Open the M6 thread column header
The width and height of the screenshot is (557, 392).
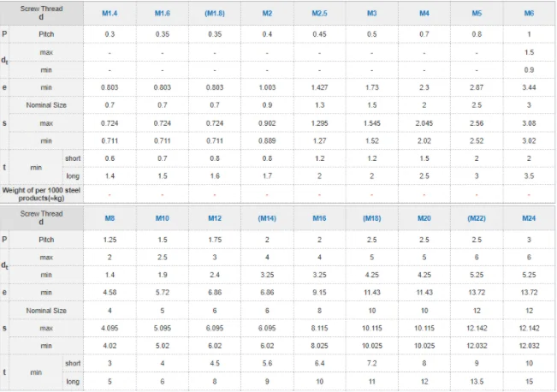[530, 14]
